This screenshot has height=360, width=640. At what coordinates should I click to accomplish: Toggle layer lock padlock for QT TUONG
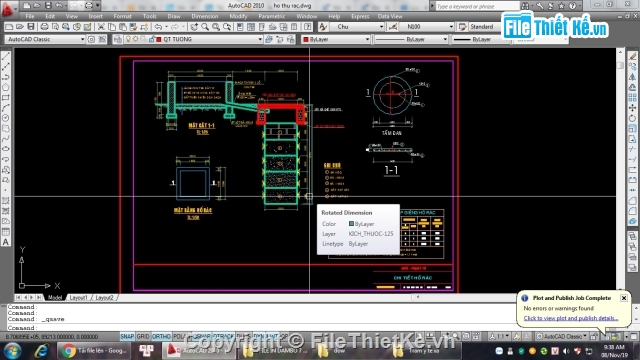(x=151, y=39)
